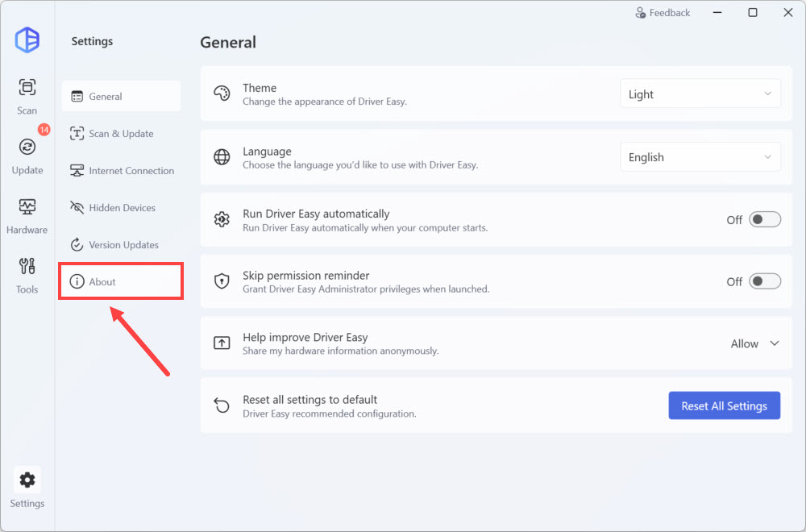
Task: Expand the Theme dropdown showing Light
Action: click(700, 94)
